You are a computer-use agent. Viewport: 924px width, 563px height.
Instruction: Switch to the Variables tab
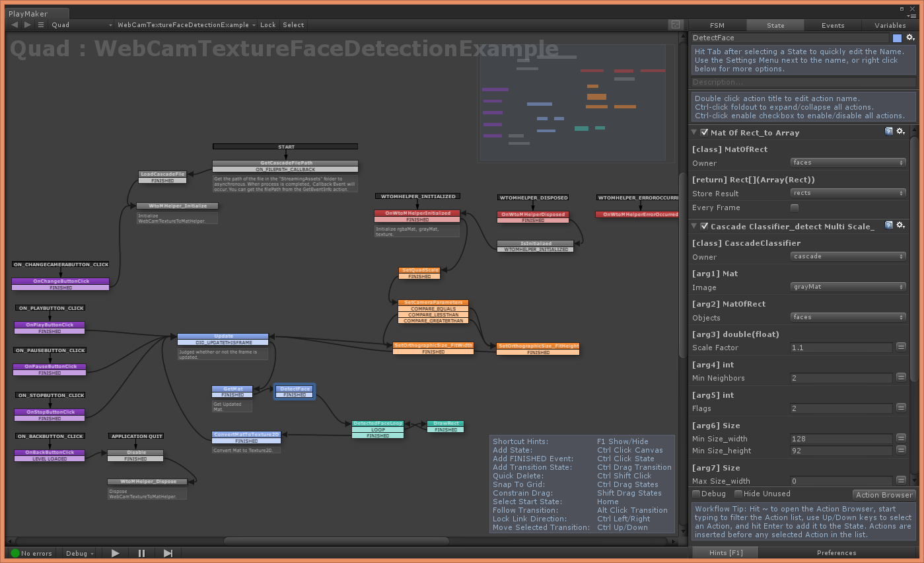coord(890,25)
